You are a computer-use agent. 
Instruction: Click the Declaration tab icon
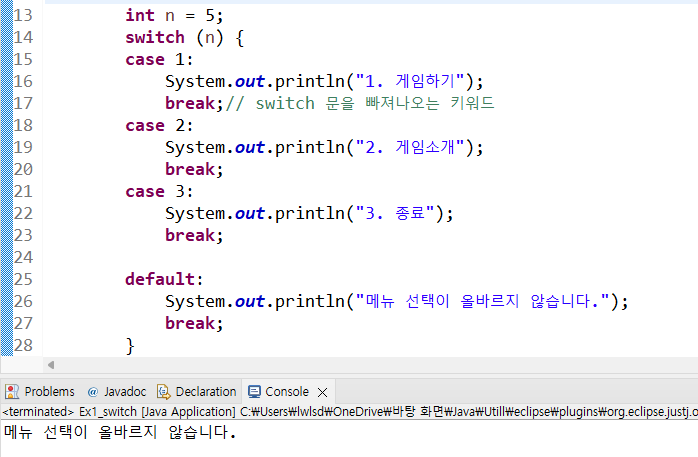click(164, 392)
